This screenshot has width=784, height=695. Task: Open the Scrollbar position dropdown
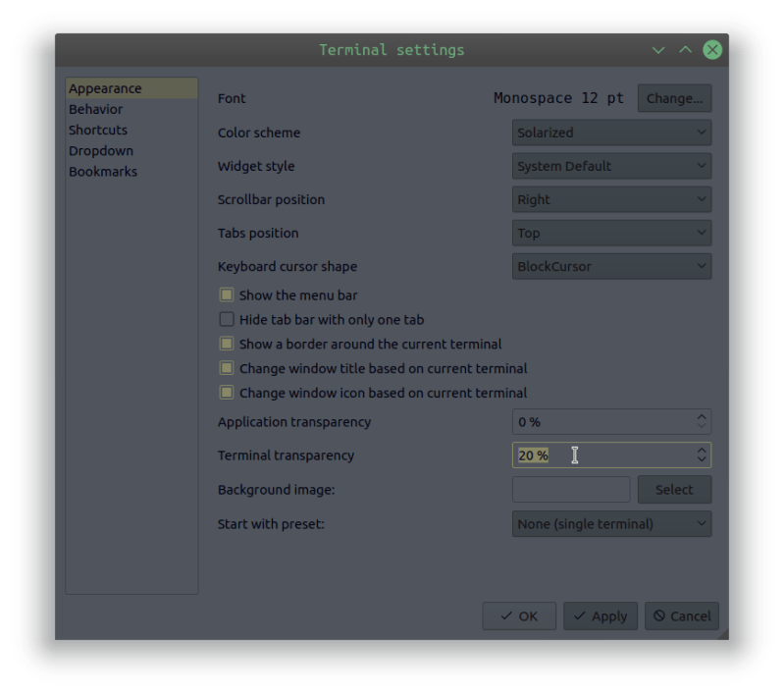coord(611,199)
